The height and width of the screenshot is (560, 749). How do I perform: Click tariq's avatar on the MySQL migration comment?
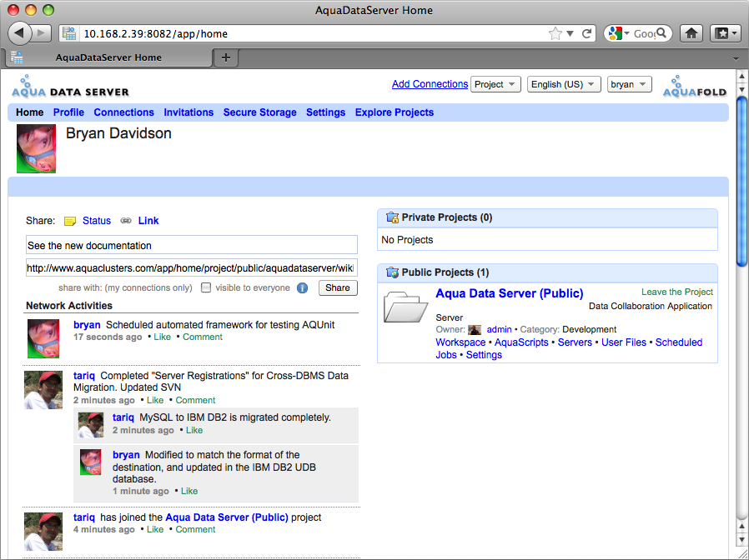91,425
